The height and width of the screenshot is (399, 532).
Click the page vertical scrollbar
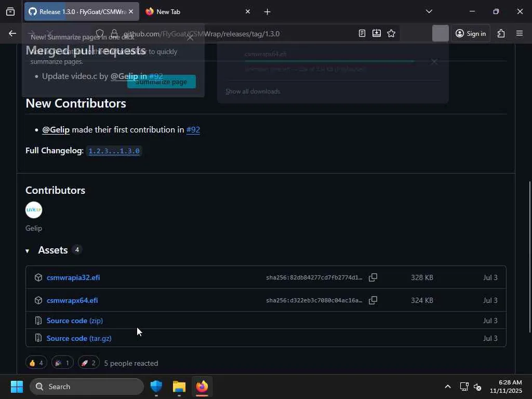(x=529, y=257)
